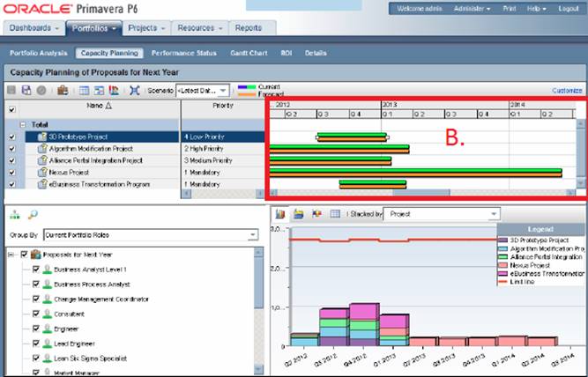Click the chart view icon in scenario toolbar

click(114, 90)
